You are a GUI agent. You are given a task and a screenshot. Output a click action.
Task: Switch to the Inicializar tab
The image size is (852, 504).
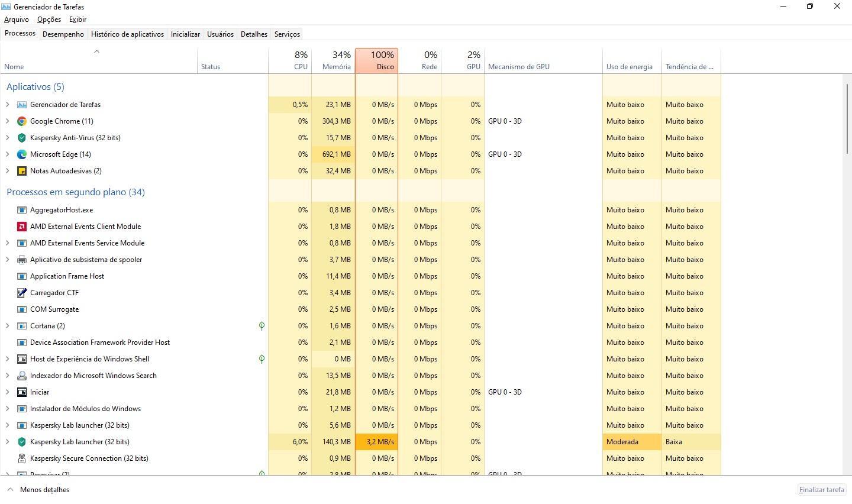tap(185, 34)
